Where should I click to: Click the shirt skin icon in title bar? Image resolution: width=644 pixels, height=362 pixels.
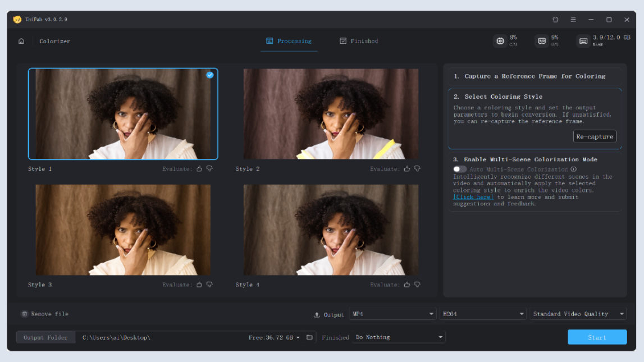pos(555,20)
